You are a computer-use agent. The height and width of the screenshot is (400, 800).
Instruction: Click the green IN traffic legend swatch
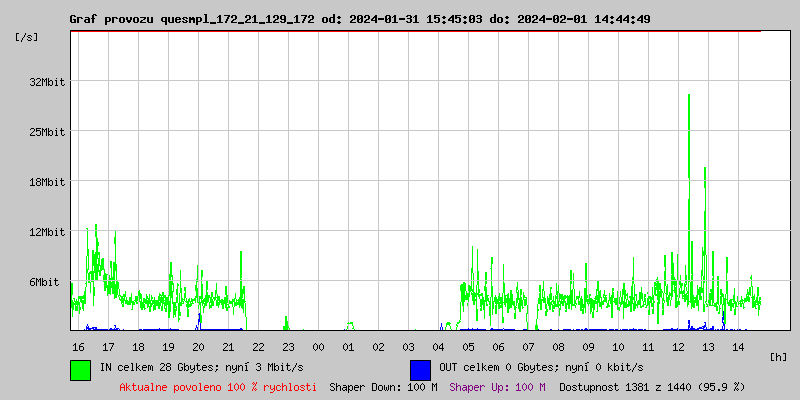click(80, 369)
